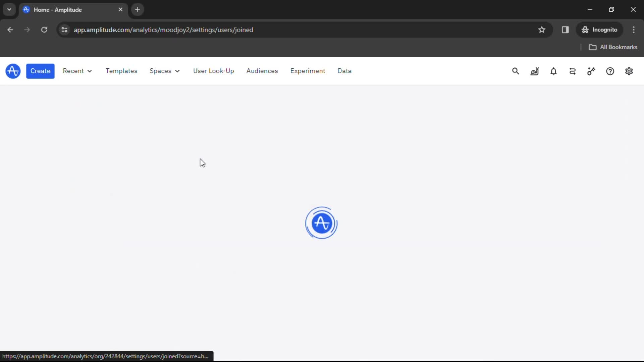The height and width of the screenshot is (362, 644).
Task: Click the browser back navigation arrow
Action: [x=10, y=29]
